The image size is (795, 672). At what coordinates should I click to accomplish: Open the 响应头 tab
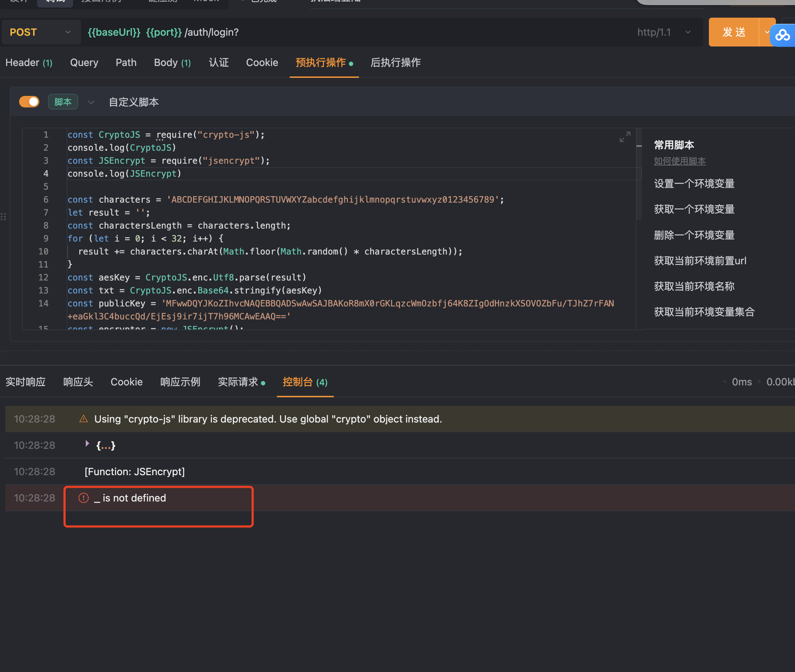coord(78,382)
